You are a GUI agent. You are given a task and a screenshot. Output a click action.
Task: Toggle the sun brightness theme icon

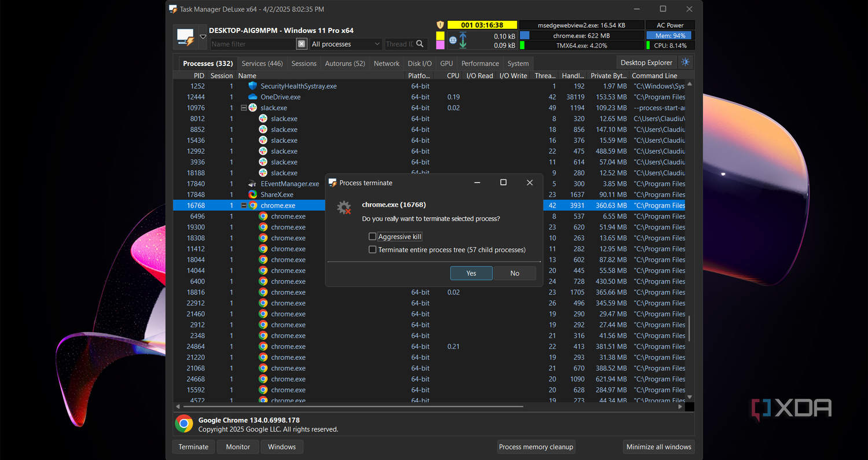coord(686,62)
